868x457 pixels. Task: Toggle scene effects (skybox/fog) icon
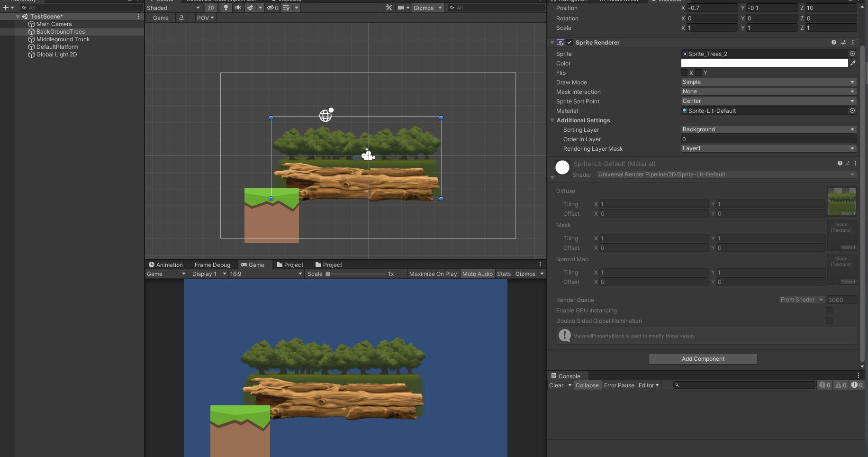(250, 8)
